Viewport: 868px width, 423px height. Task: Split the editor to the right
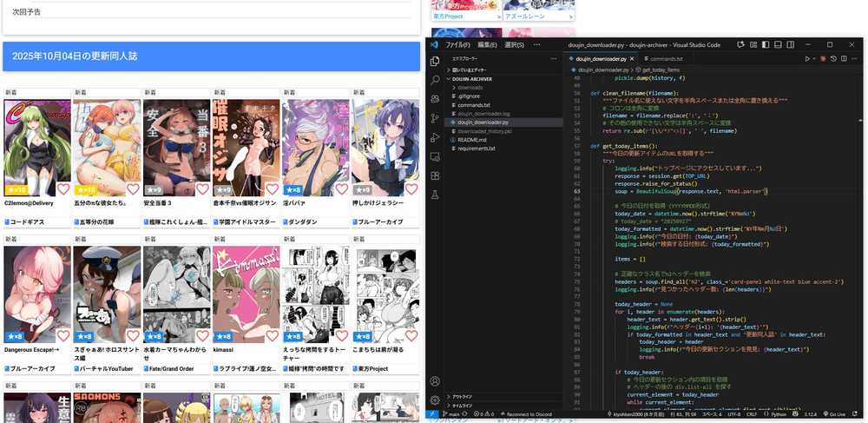pyautogui.click(x=844, y=59)
